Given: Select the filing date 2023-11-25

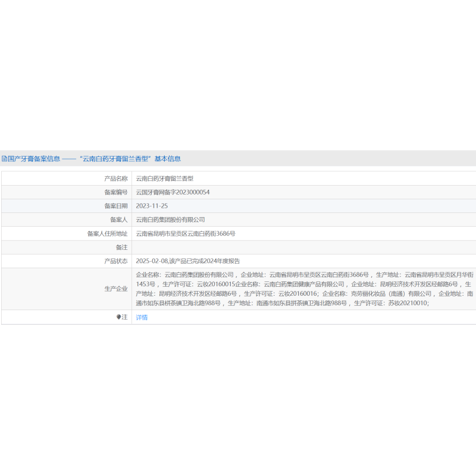Looking at the screenshot, I should (152, 206).
